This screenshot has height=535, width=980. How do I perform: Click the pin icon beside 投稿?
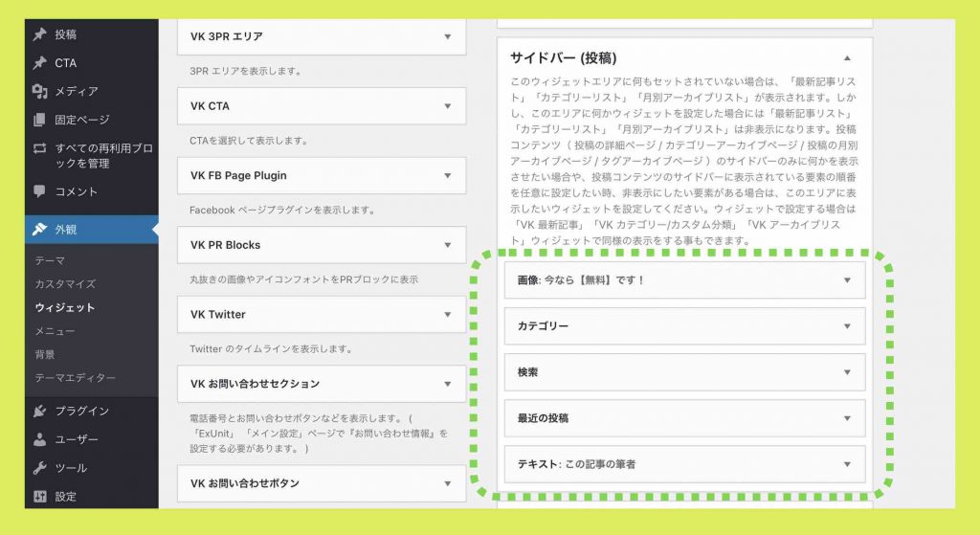pos(40,34)
